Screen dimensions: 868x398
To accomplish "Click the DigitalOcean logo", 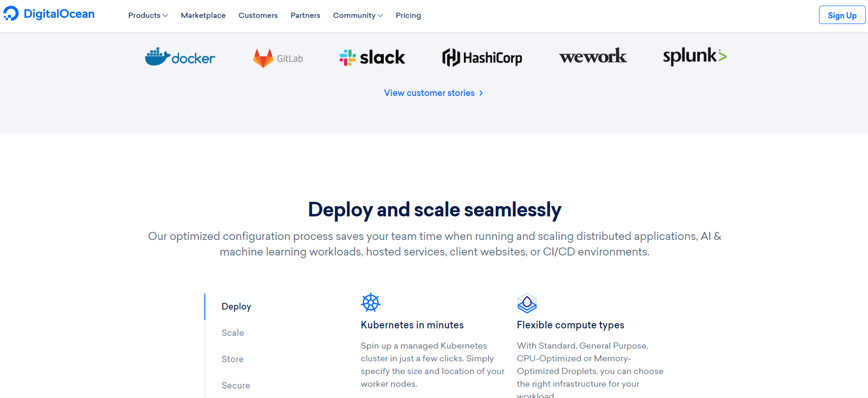I will pos(49,14).
